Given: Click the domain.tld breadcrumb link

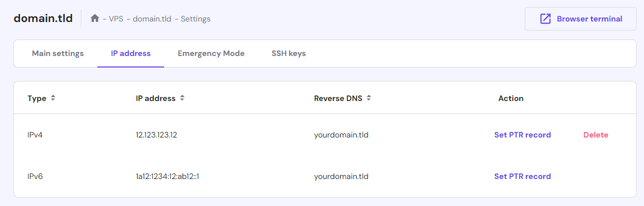Looking at the screenshot, I should [152, 19].
